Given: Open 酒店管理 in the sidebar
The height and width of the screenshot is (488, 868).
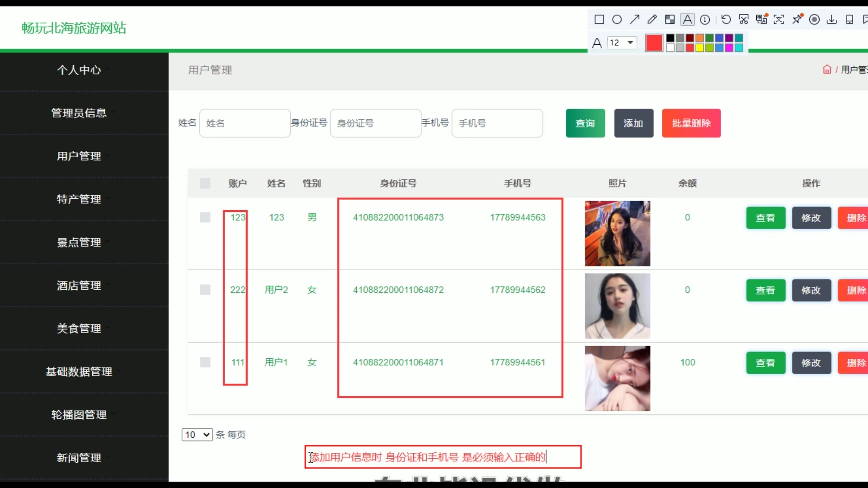Looking at the screenshot, I should coord(79,286).
